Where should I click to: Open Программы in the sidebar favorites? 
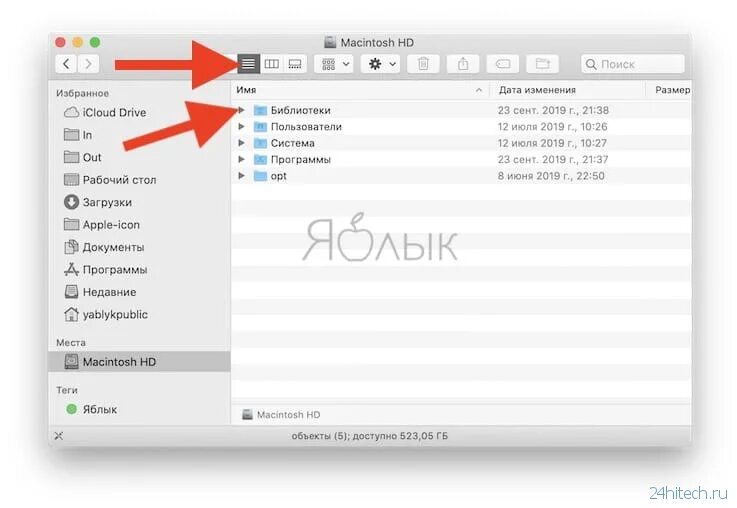point(106,270)
